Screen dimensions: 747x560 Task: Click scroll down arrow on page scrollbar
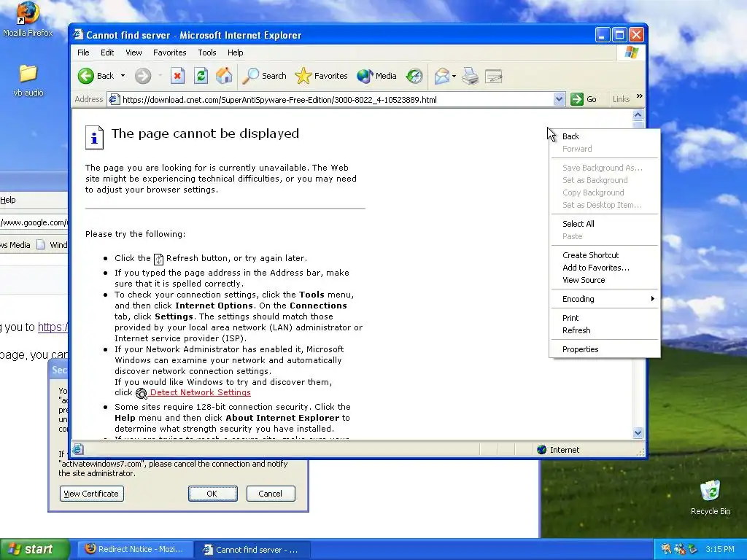point(638,433)
